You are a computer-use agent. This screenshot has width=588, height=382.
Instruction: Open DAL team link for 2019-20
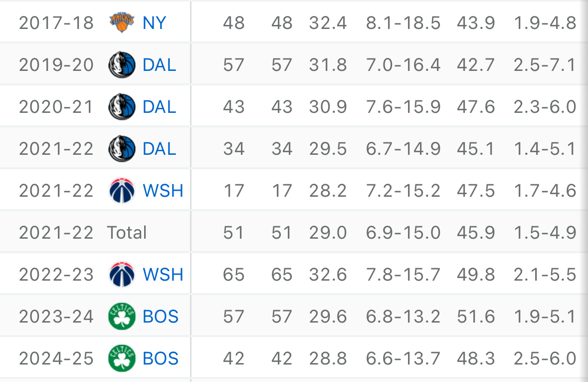pos(159,65)
